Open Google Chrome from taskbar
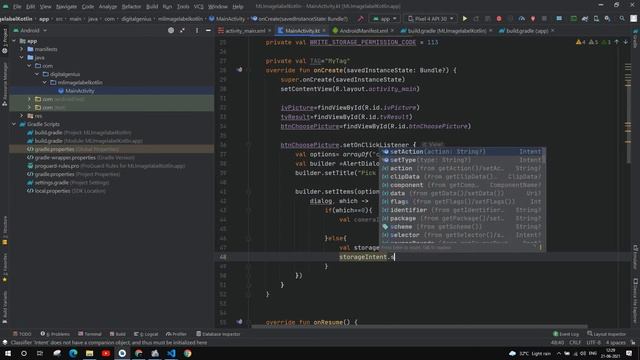The width and height of the screenshot is (640, 360). pos(188,353)
